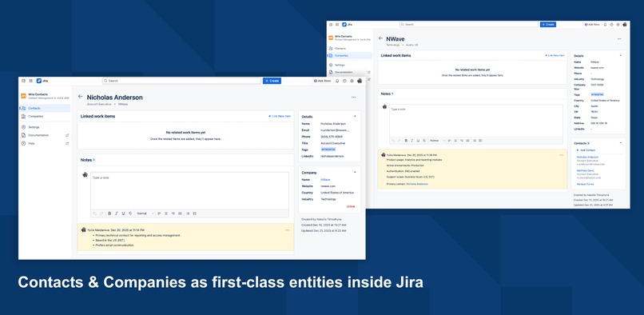Collapse Details panel in Nicholas Anderson window
Image resolution: width=644 pixels, height=315 pixels.
[x=355, y=117]
